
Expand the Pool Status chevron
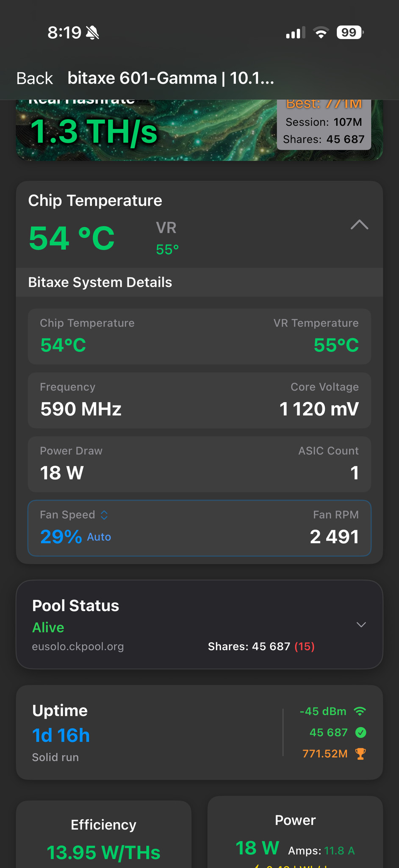click(361, 625)
